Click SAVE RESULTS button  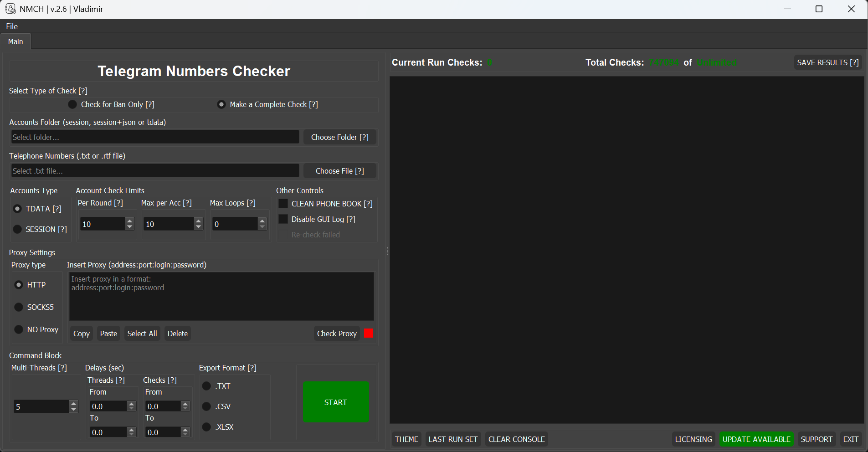828,62
